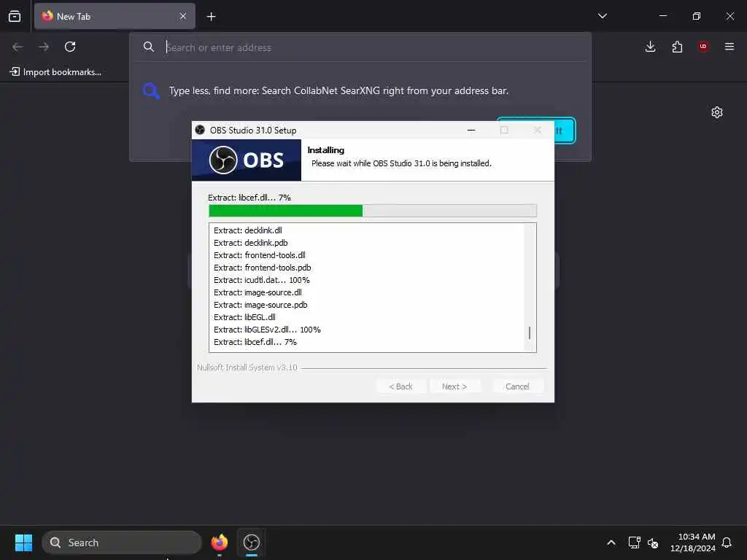Screen dimensions: 747x560
Task: Select 'Extract: libGLESv2.dll... 100%' log line
Action: pyautogui.click(x=267, y=330)
